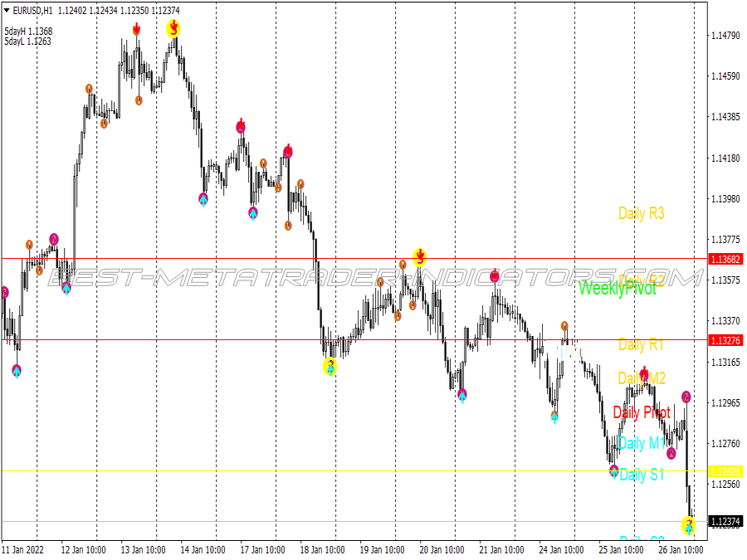The height and width of the screenshot is (560, 747).
Task: Click the 1.13980 price scale value
Action: (725, 198)
